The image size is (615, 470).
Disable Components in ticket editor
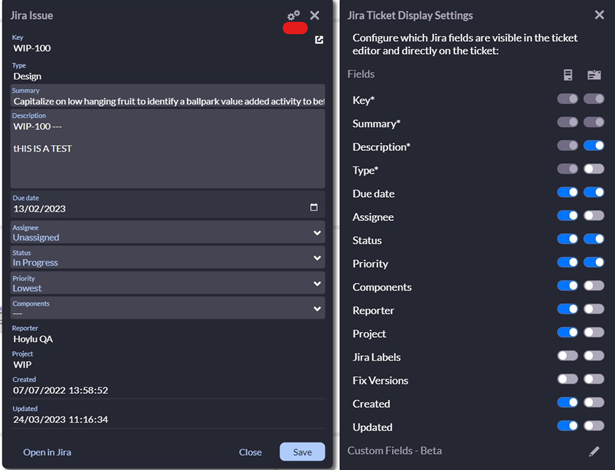[x=567, y=286]
